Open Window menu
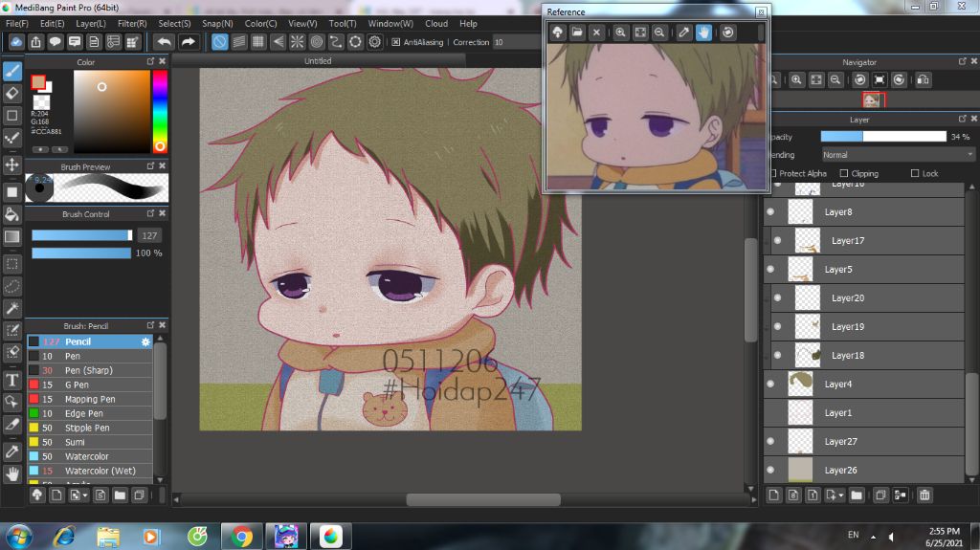This screenshot has height=550, width=980. coord(390,23)
